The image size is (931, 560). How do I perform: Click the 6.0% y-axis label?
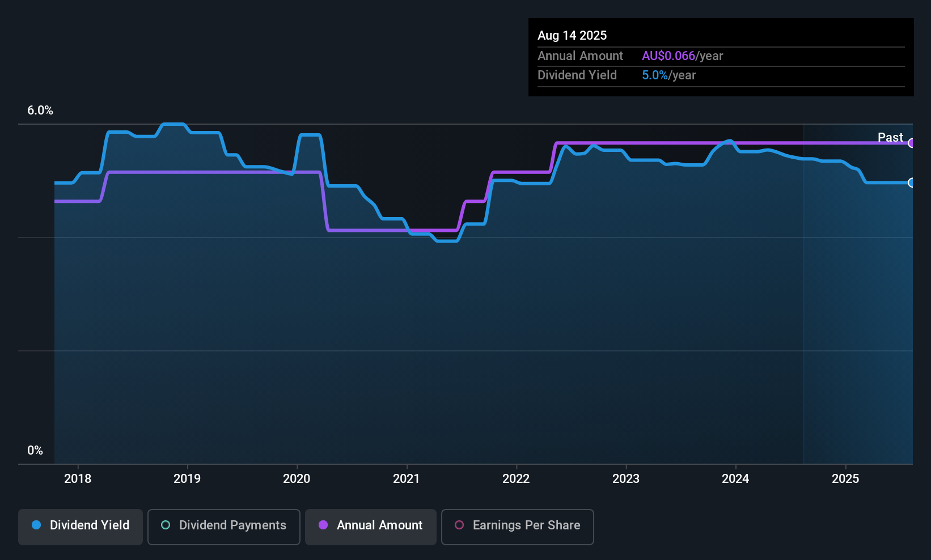(40, 111)
